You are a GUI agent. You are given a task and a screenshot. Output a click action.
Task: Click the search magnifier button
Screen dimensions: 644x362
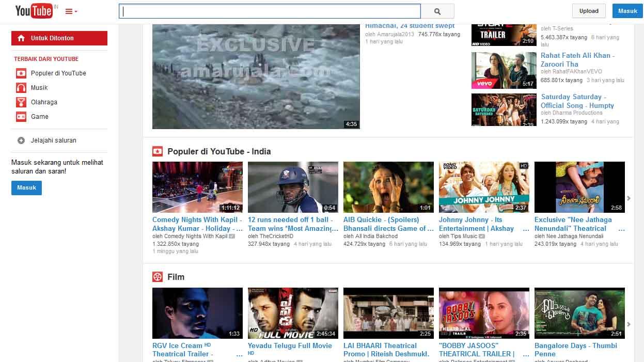pos(437,11)
